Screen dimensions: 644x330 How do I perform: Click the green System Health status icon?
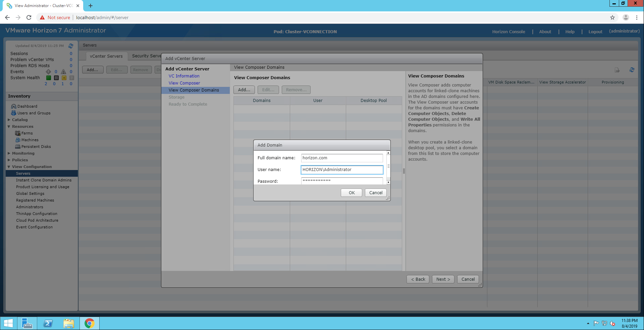(x=49, y=78)
